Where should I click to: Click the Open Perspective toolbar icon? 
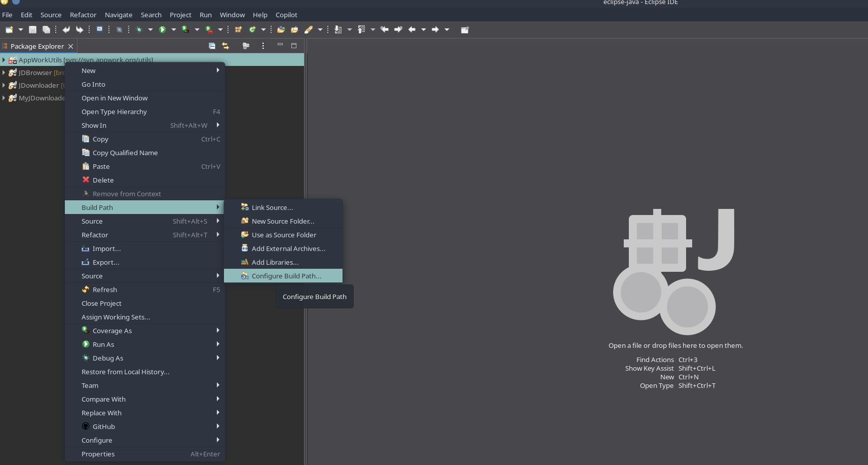(x=465, y=29)
